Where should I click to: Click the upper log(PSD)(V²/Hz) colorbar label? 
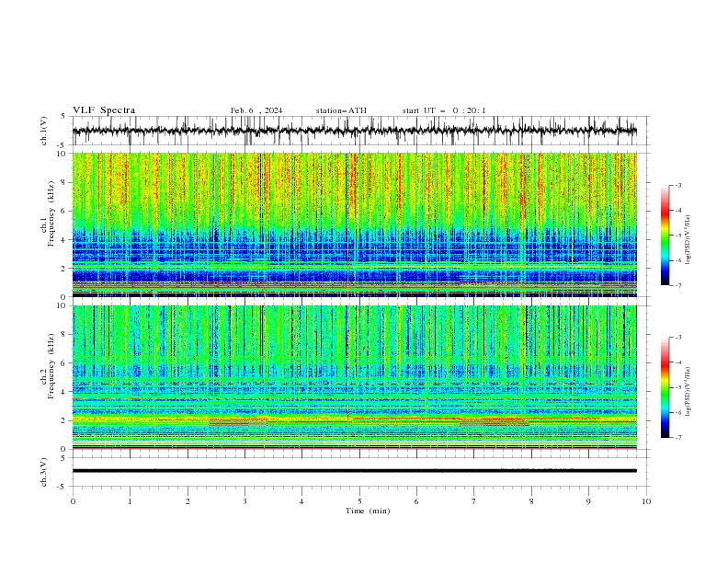click(x=688, y=239)
